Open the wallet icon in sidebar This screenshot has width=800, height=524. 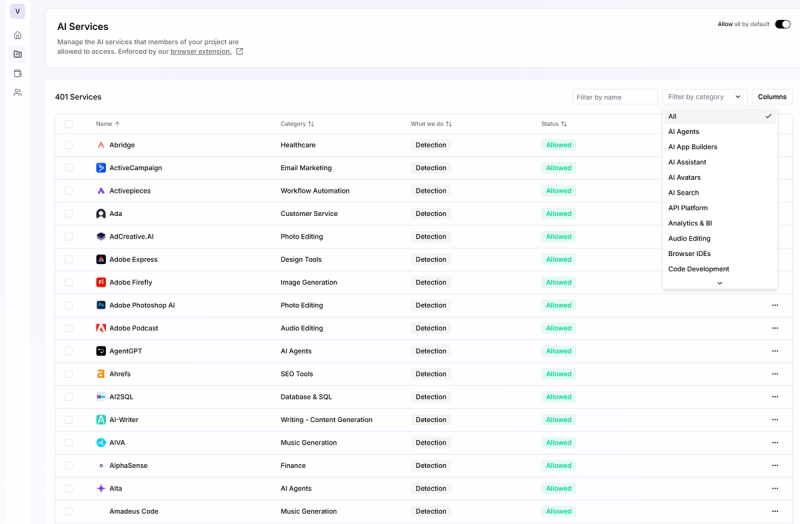[17, 73]
